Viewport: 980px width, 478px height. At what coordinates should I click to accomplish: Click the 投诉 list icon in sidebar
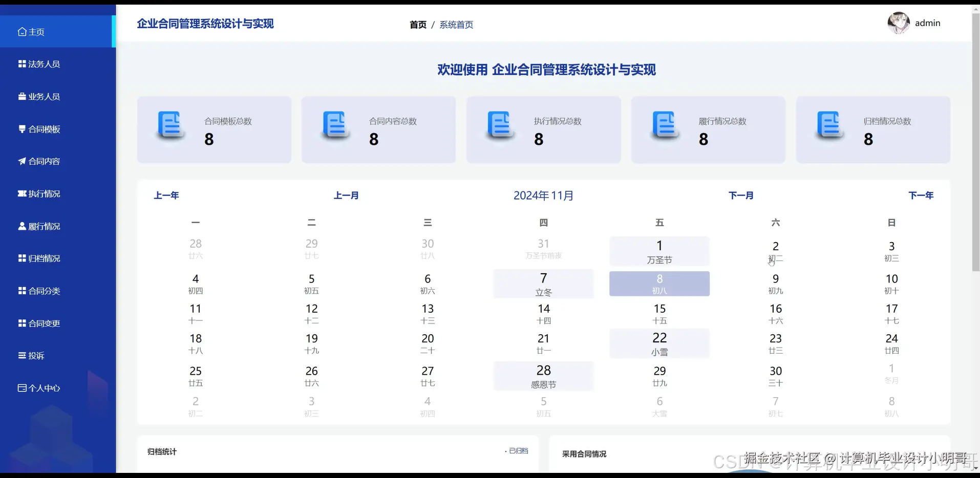pyautogui.click(x=22, y=355)
